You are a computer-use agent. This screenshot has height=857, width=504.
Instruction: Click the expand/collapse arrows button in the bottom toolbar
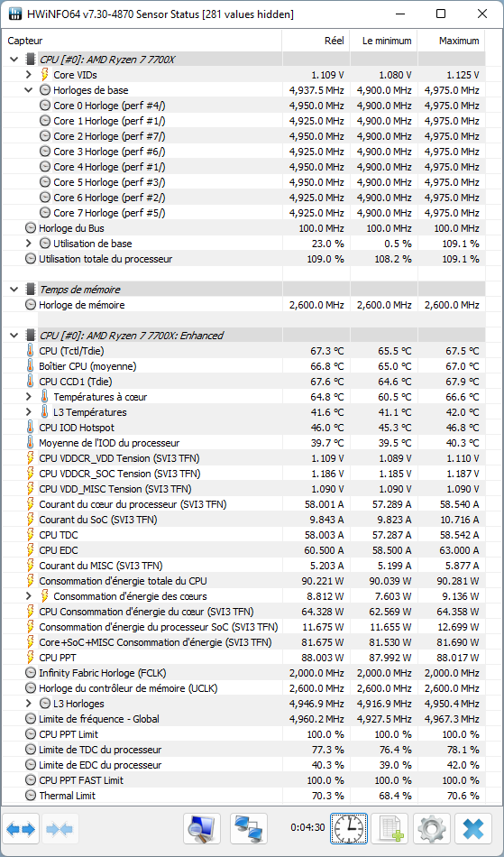coord(21,829)
